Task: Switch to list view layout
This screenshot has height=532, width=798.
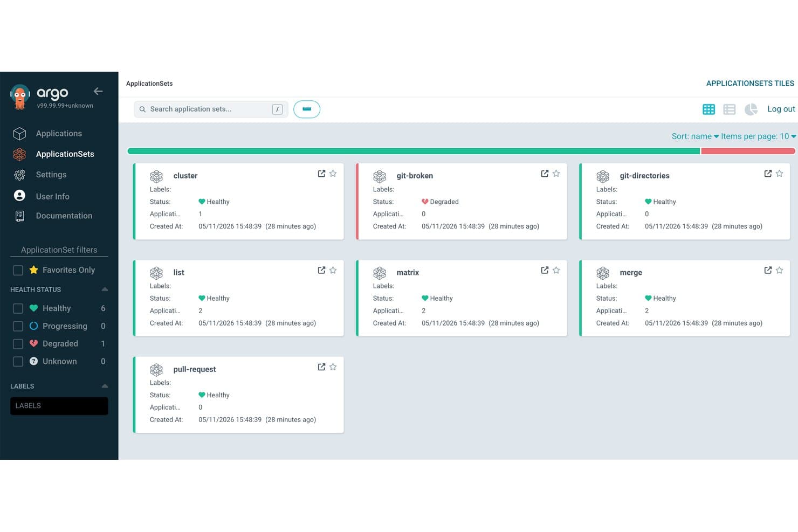Action: click(x=730, y=109)
